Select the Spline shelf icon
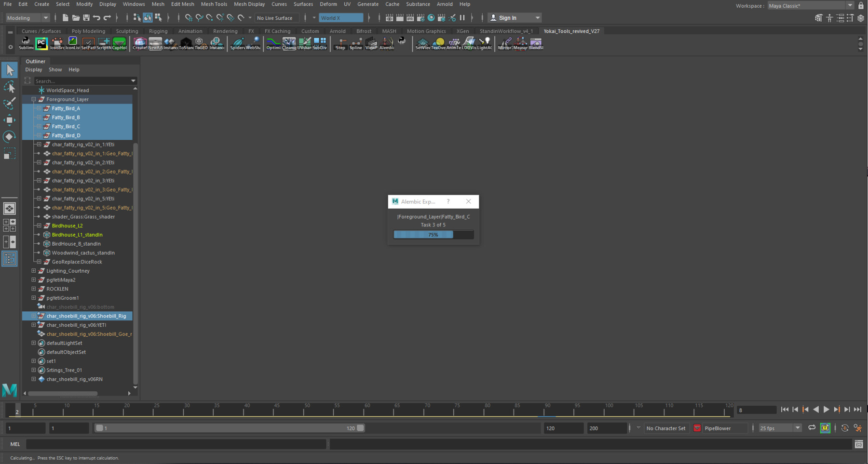This screenshot has width=868, height=464. pos(356,44)
